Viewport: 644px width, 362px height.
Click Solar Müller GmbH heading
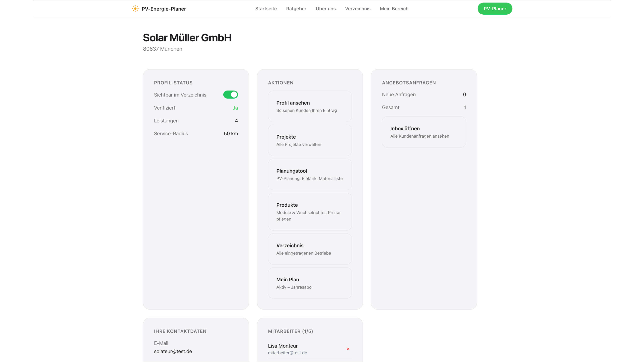(x=187, y=38)
